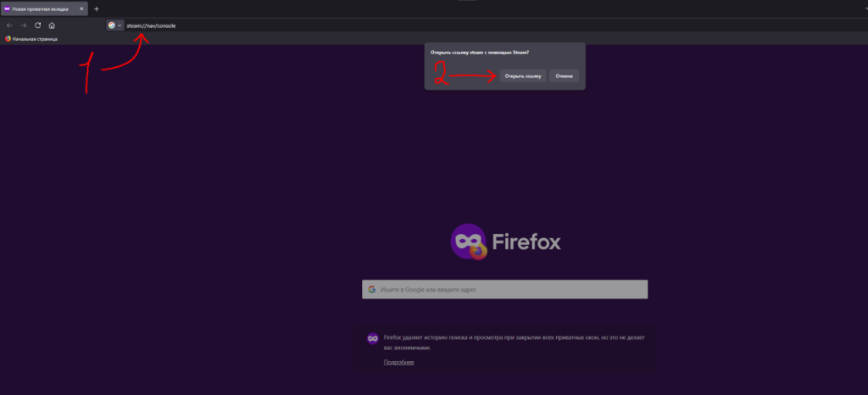Click the Firefox wordmark text
The width and height of the screenshot is (868, 395).
526,242
